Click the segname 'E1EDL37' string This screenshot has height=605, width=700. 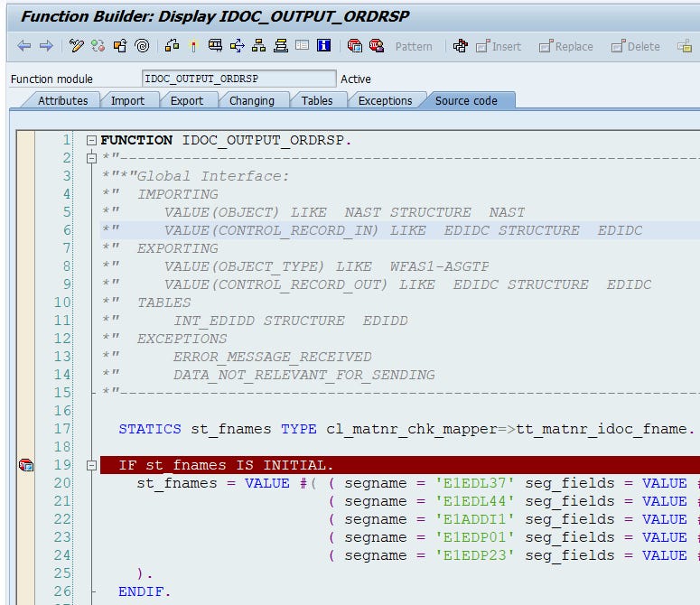coord(475,483)
